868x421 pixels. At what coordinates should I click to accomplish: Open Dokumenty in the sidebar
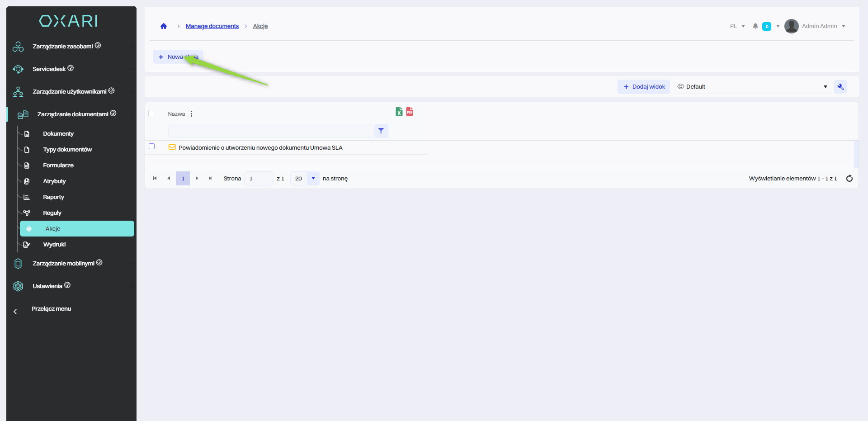coord(58,134)
